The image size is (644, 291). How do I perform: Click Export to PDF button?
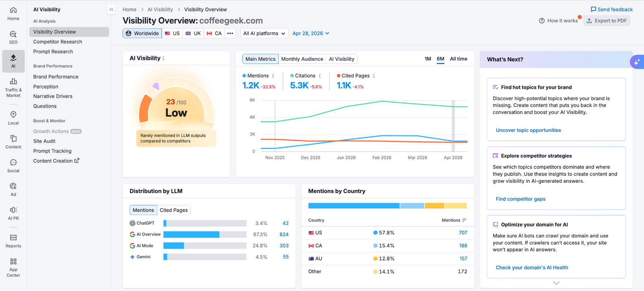[x=607, y=21]
